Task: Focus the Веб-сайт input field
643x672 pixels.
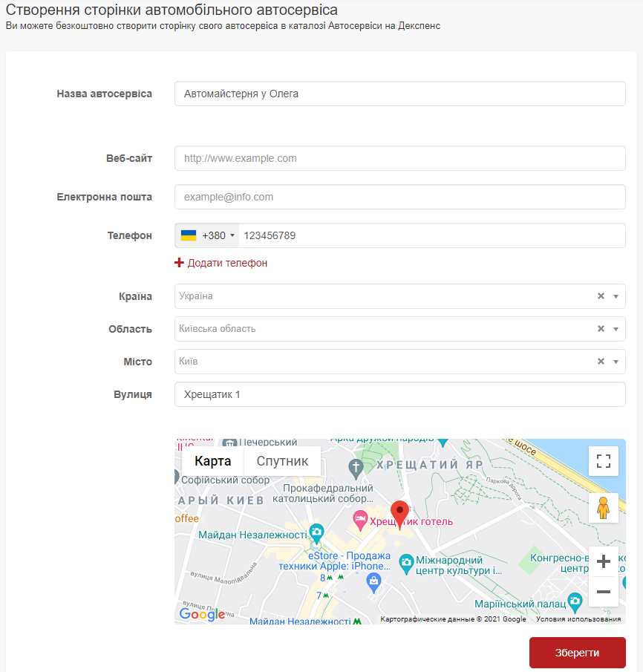Action: click(x=399, y=158)
